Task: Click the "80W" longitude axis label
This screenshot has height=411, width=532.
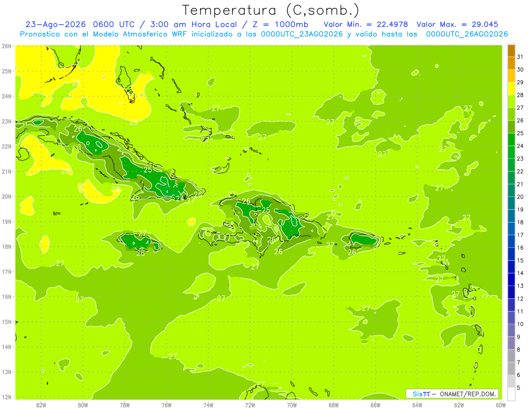Action: tap(82, 405)
